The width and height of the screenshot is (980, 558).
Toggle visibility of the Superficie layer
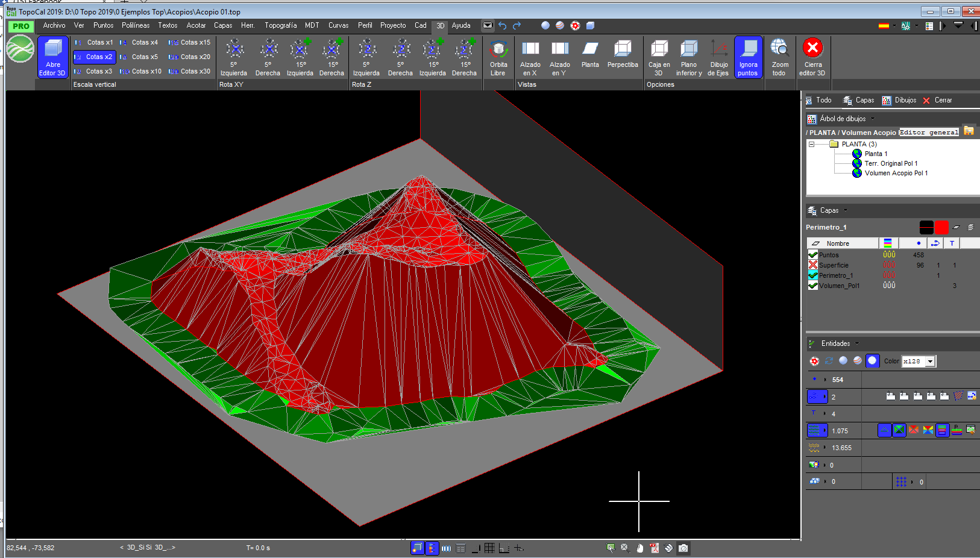pos(812,265)
